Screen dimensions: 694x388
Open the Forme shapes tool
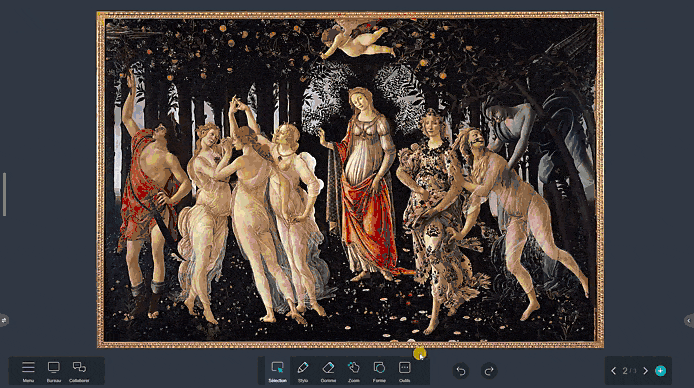coord(379,370)
